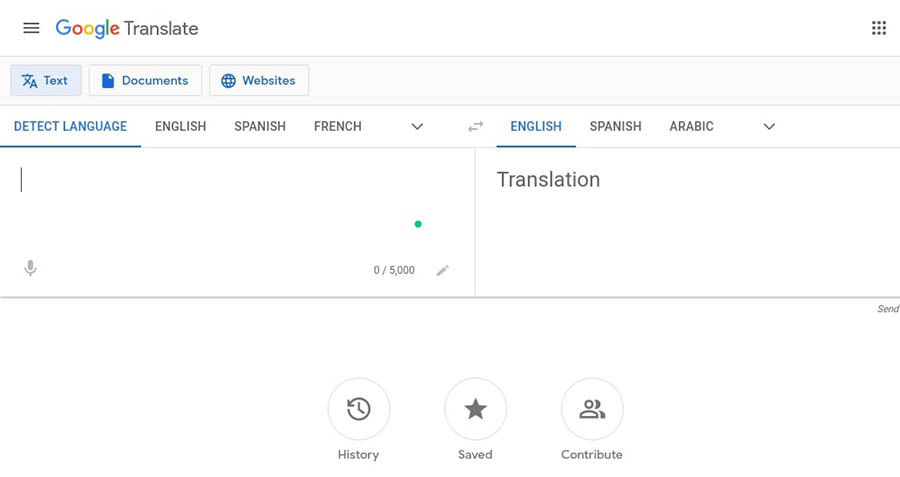Open translation History
Screen dimensions: 900x477
[x=358, y=409]
